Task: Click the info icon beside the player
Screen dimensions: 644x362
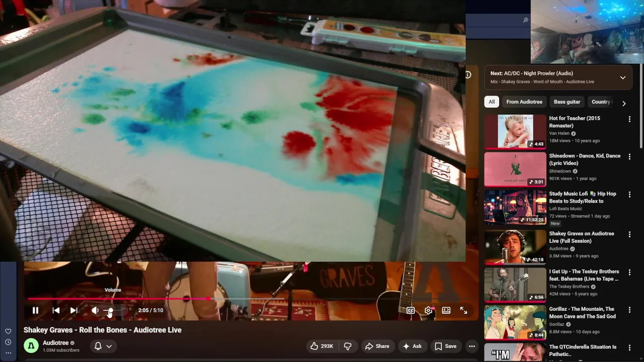Action: click(468, 74)
